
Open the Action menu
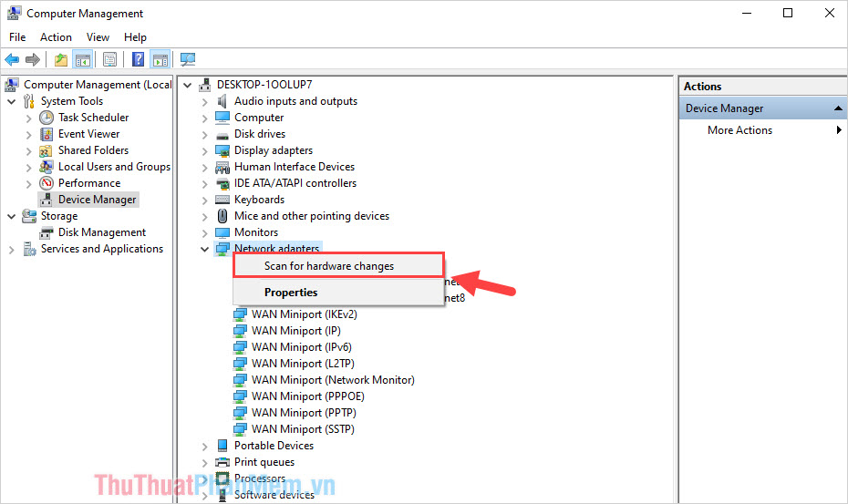56,36
